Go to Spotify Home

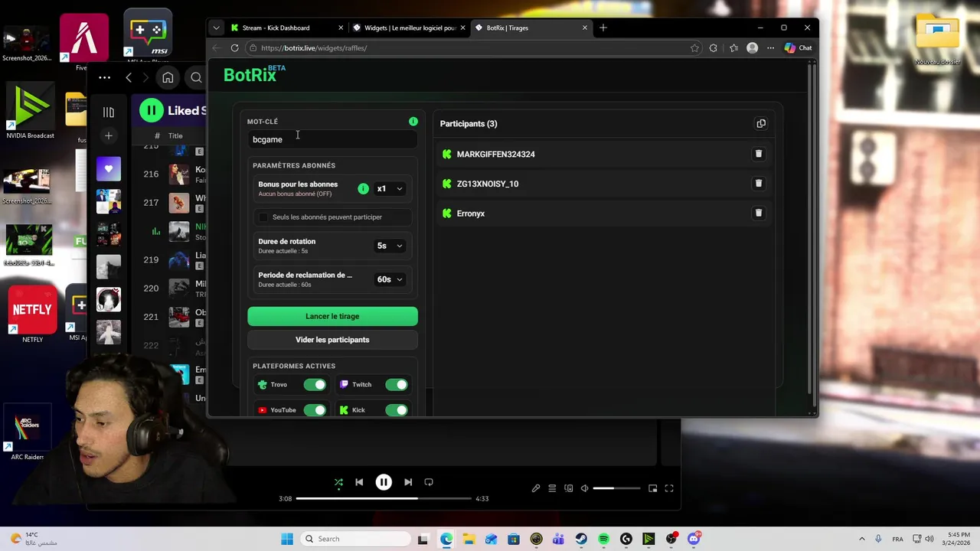(x=168, y=77)
